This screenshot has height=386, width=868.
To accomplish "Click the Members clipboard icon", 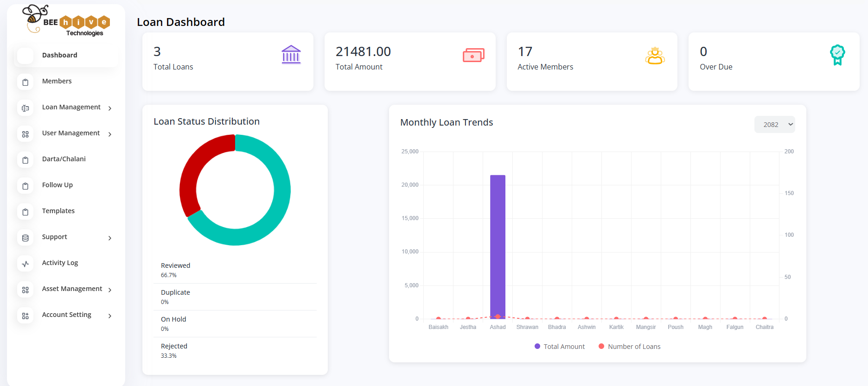I will (26, 82).
